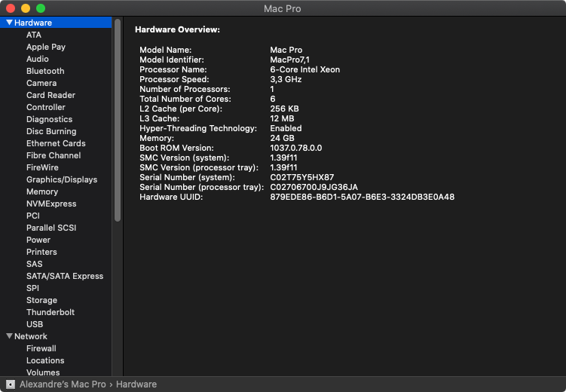
Task: Click the Total Number of Cores label
Action: 185,99
